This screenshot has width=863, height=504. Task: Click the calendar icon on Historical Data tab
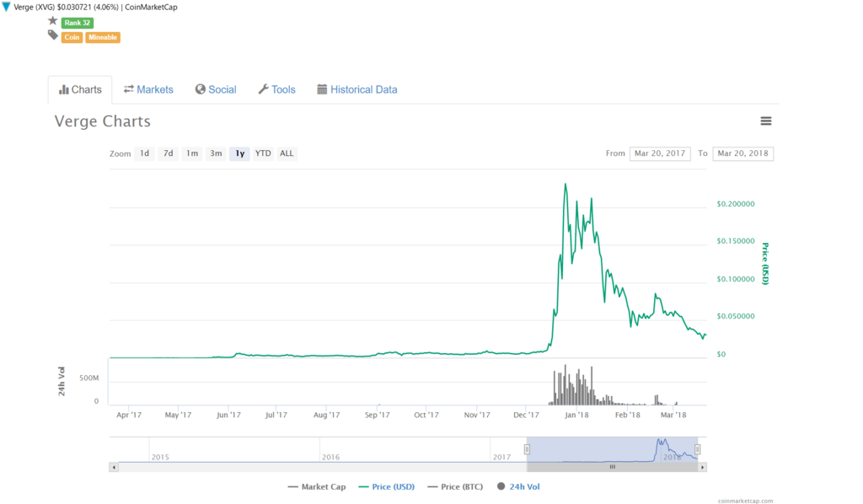pos(322,89)
